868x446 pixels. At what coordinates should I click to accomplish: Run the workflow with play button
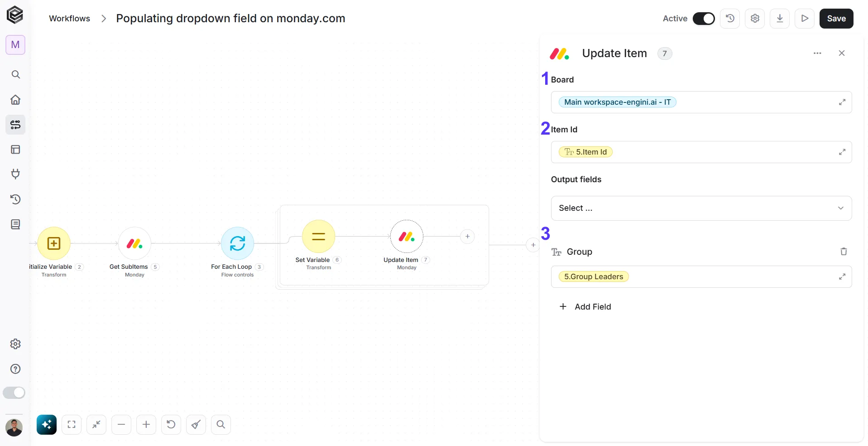coord(805,19)
